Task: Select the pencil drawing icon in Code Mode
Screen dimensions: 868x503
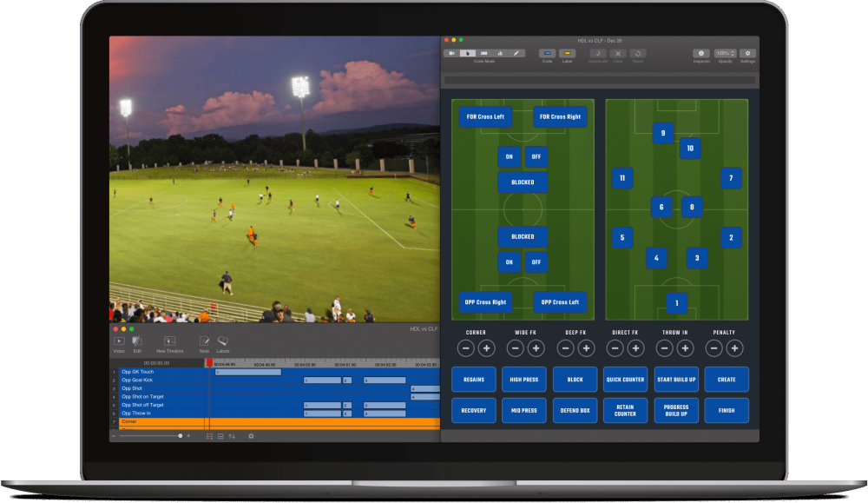Action: (516, 53)
